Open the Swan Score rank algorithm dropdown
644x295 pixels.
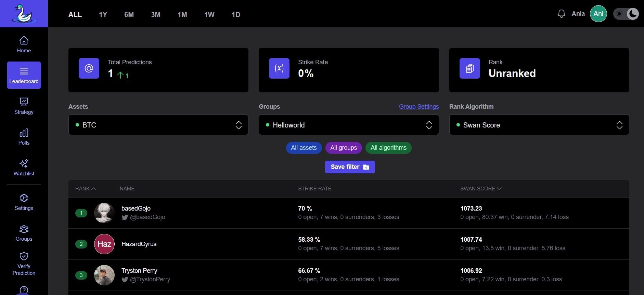pyautogui.click(x=539, y=125)
